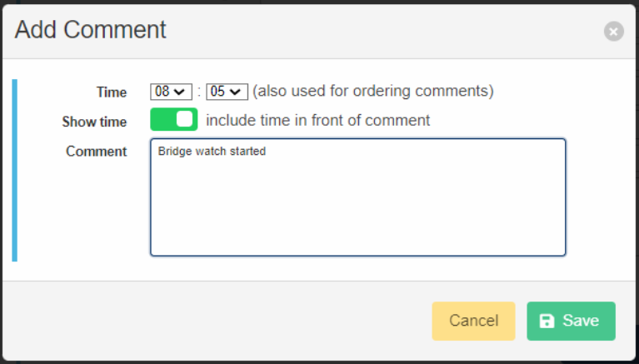Image resolution: width=639 pixels, height=364 pixels.
Task: Open the minute dropdown showing 05
Action: coord(227,92)
